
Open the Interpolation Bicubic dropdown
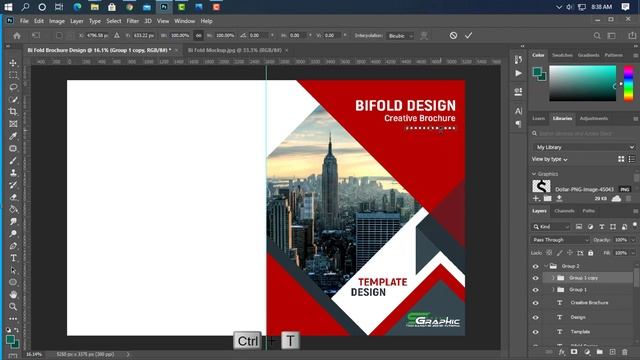click(x=400, y=36)
